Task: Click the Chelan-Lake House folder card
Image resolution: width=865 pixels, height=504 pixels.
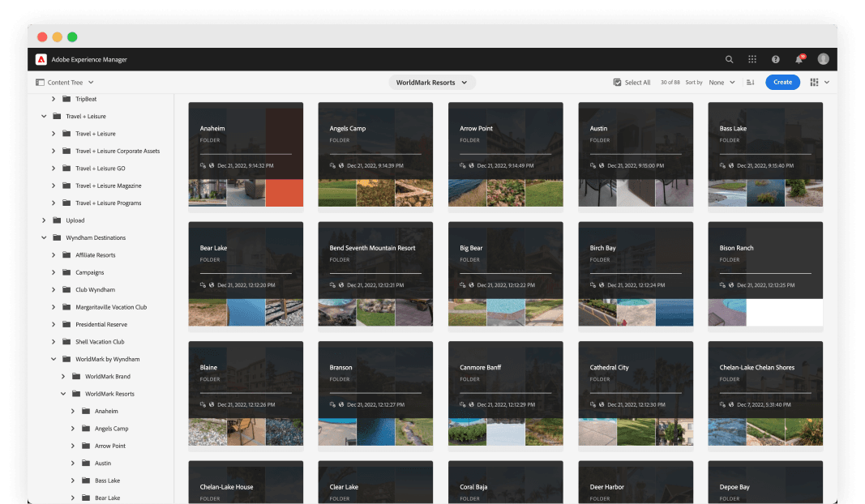Action: pyautogui.click(x=246, y=482)
